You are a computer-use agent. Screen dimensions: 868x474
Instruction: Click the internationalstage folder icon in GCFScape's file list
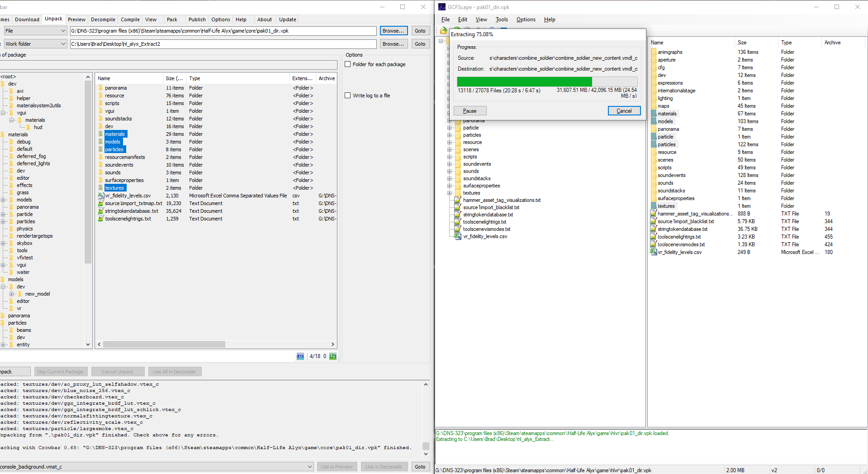point(654,91)
